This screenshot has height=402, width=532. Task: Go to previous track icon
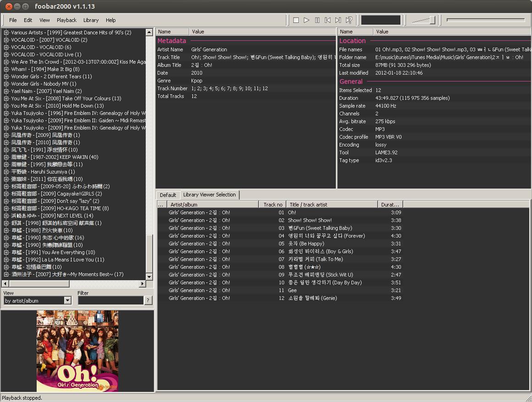[x=328, y=20]
